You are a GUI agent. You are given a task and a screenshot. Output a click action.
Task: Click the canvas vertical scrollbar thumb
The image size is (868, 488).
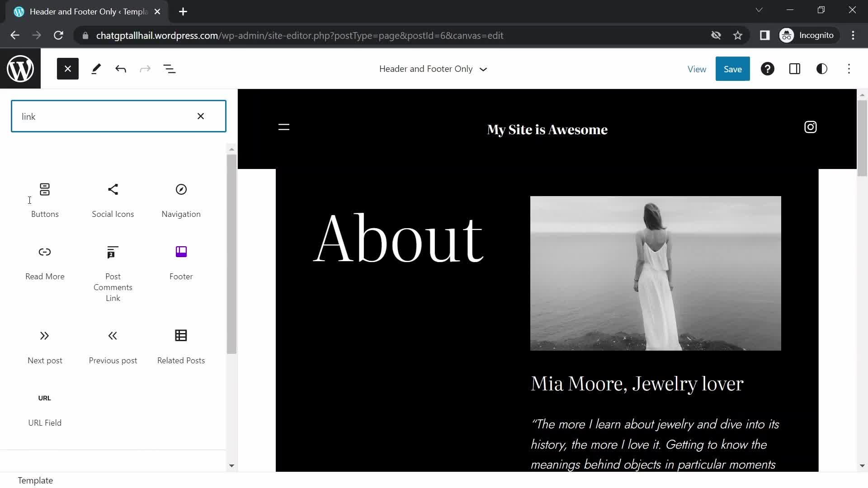[x=862, y=138]
